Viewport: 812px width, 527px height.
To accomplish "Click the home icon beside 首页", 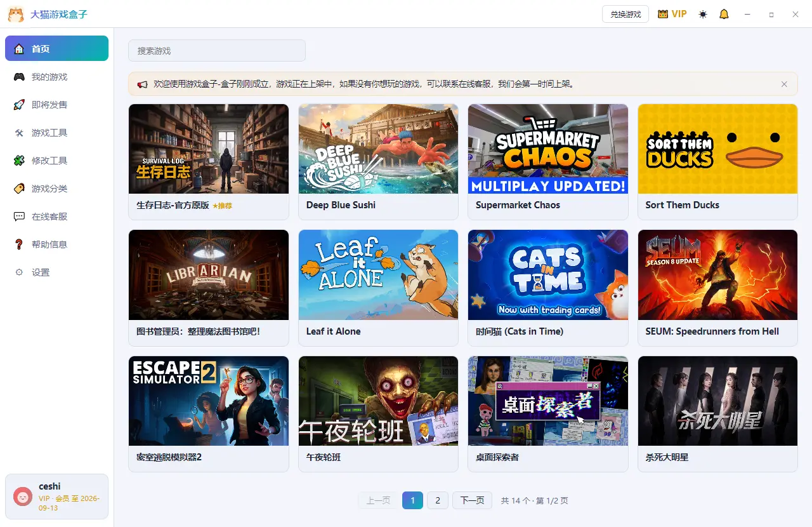I will (x=19, y=49).
